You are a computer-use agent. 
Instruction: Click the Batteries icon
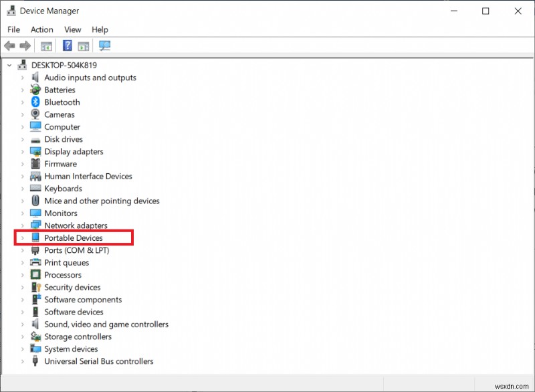(35, 90)
